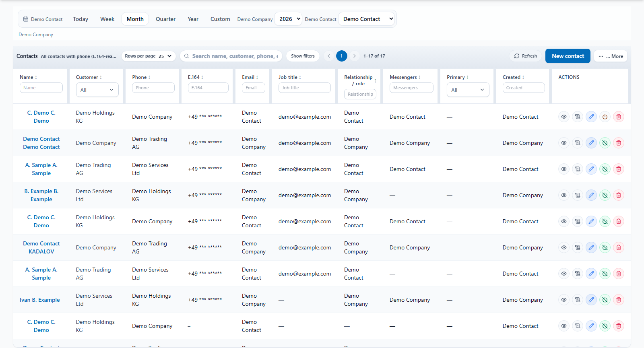The width and height of the screenshot is (644, 348).
Task: Open log scroll icon for Demo Contact Demo Contact
Action: 578,143
